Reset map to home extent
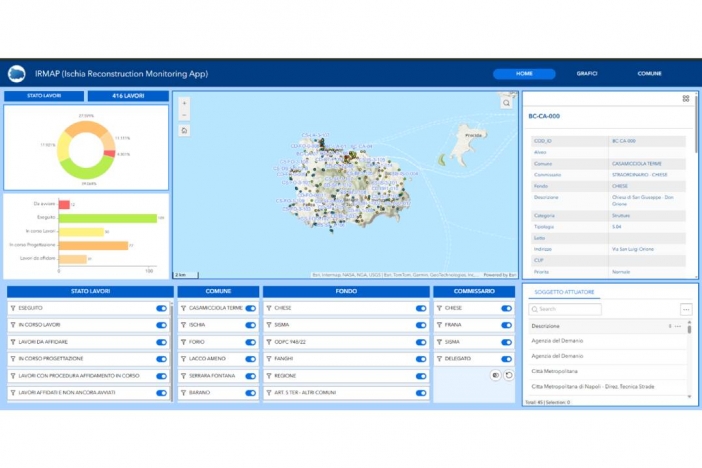The width and height of the screenshot is (702, 468). 184,130
